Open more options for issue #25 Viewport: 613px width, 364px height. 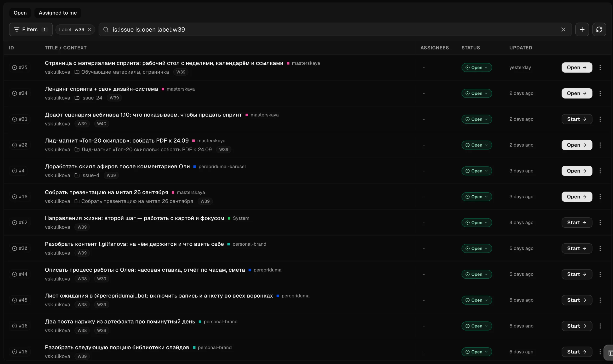point(600,67)
